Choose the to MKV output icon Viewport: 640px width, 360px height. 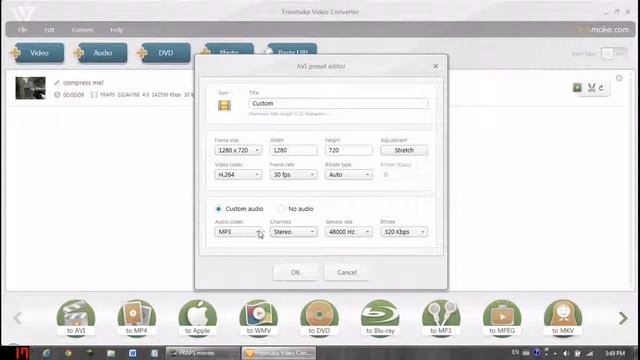click(563, 318)
